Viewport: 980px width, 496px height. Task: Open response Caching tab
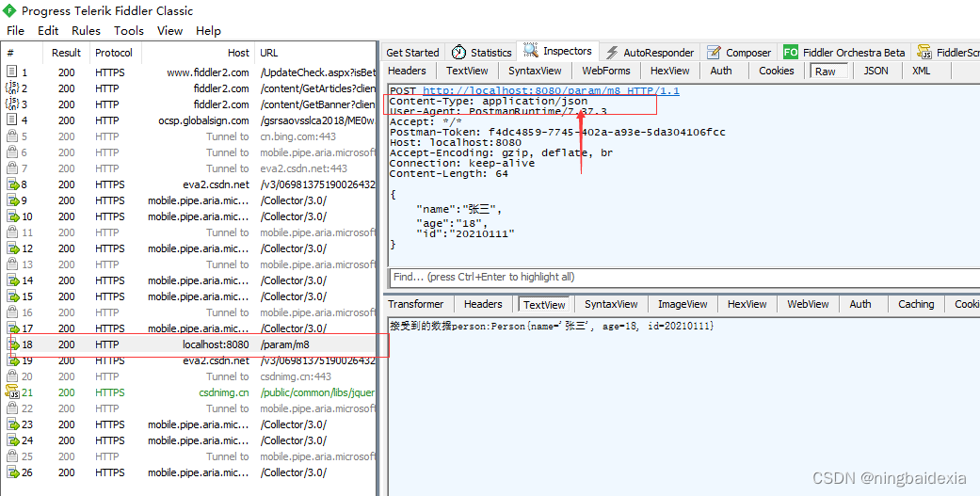click(x=916, y=304)
